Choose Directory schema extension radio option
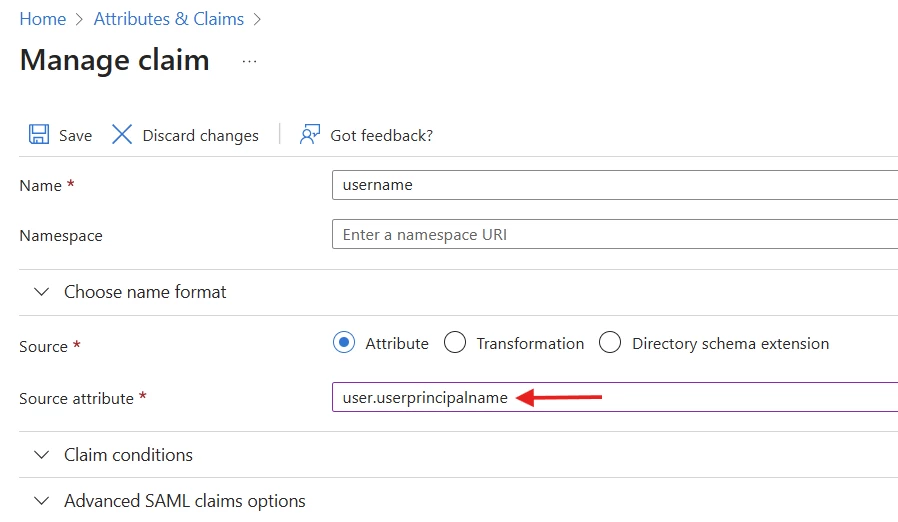 [610, 343]
